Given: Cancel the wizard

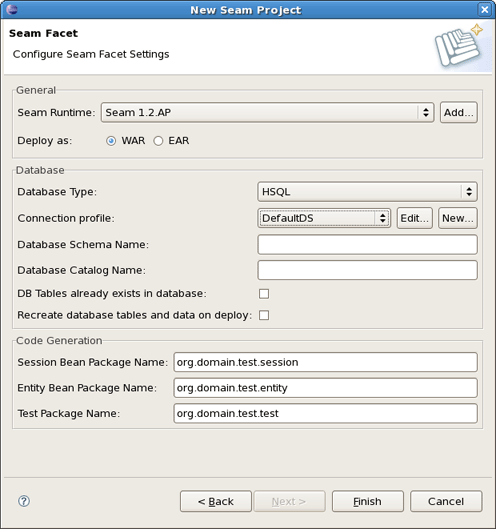Looking at the screenshot, I should pyautogui.click(x=446, y=501).
